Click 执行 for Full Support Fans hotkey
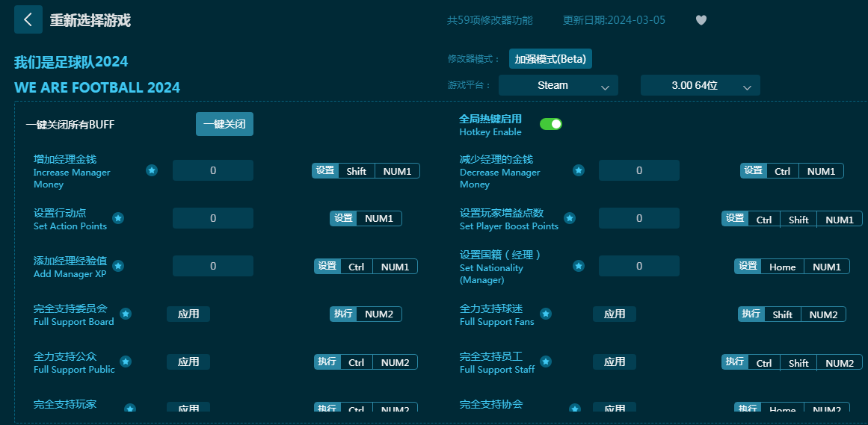 751,314
